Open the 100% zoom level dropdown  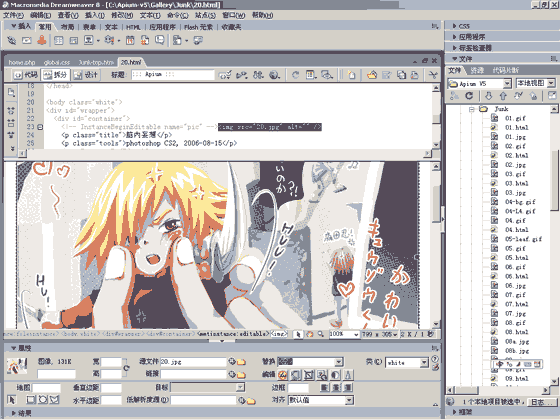(x=356, y=334)
